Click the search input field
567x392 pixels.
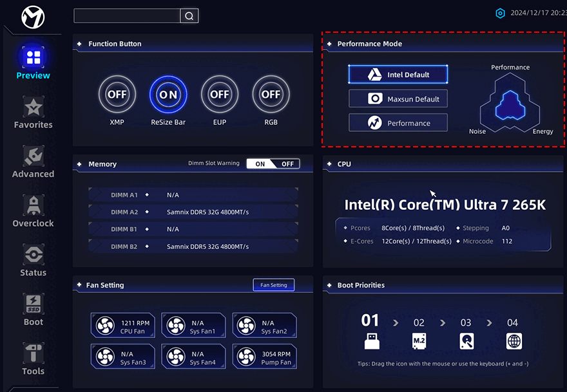coord(127,16)
